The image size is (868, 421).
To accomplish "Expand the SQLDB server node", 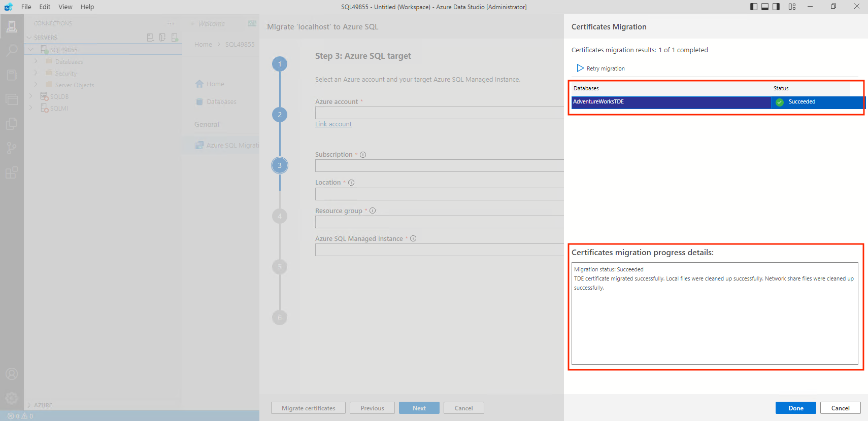I will tap(30, 96).
